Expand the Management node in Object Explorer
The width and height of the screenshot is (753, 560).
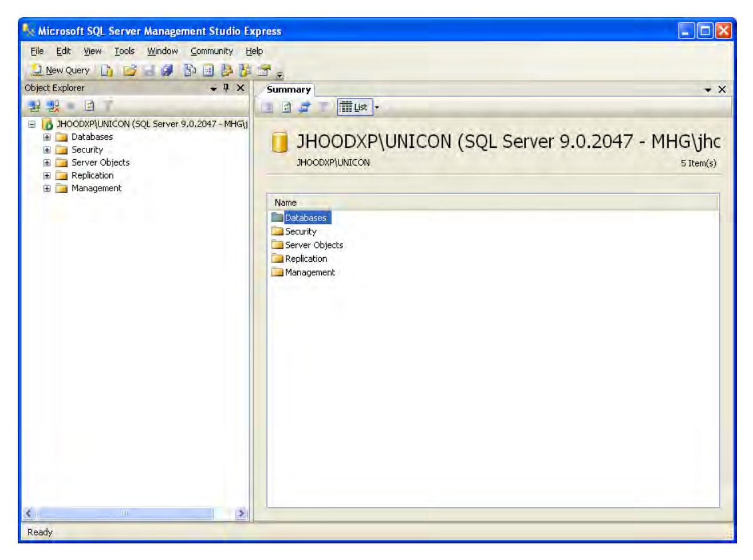coord(48,188)
